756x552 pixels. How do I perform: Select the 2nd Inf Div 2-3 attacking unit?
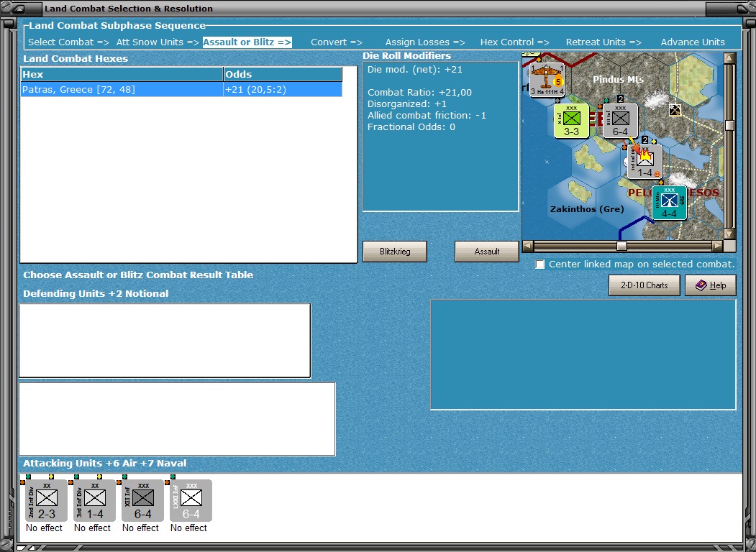tap(46, 500)
